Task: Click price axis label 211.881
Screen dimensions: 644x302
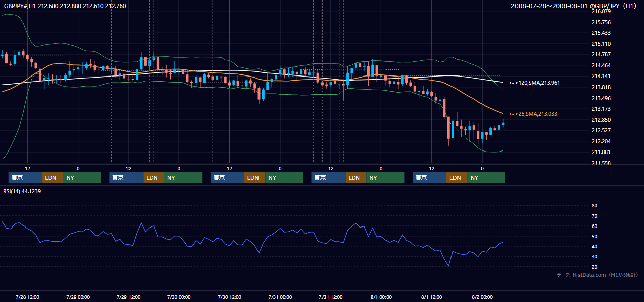Action: pos(601,153)
